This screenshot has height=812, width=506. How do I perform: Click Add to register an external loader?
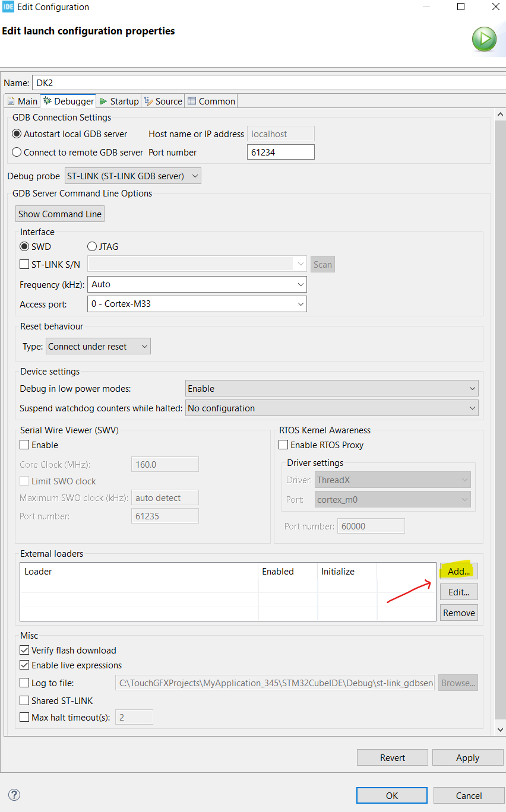458,571
